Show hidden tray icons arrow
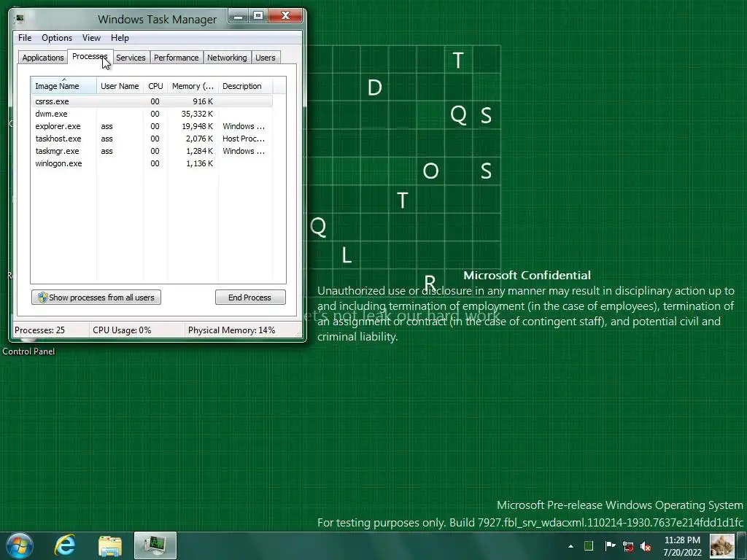Viewport: 747px width, 560px height. 570,546
